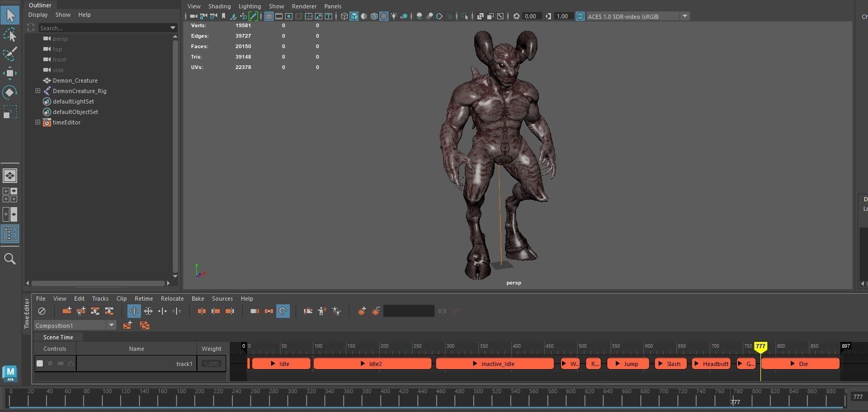Select the Idle2 clip
This screenshot has height=412, width=868.
tap(372, 363)
